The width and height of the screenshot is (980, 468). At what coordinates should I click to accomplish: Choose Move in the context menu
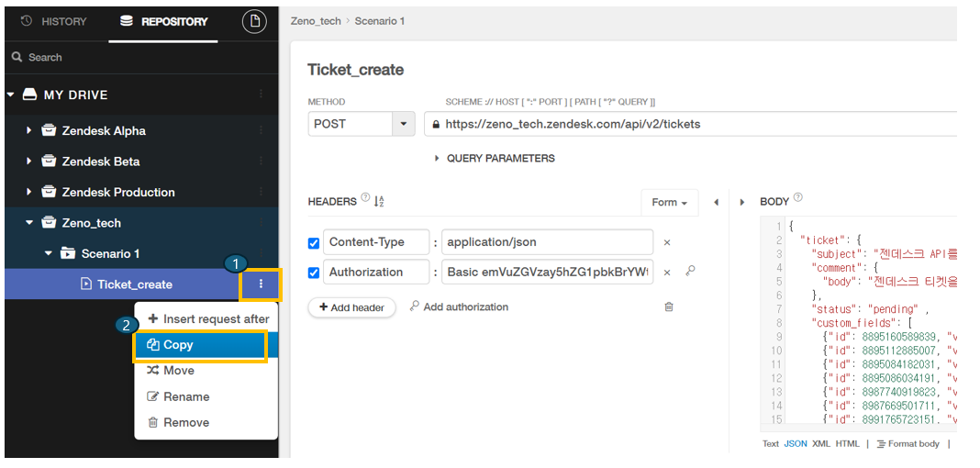206,371
